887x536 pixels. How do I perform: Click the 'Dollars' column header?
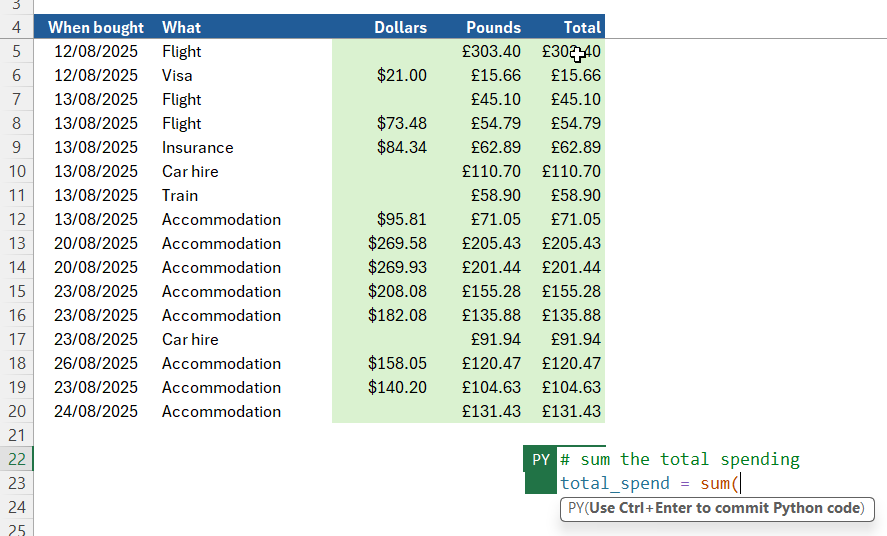coord(400,28)
